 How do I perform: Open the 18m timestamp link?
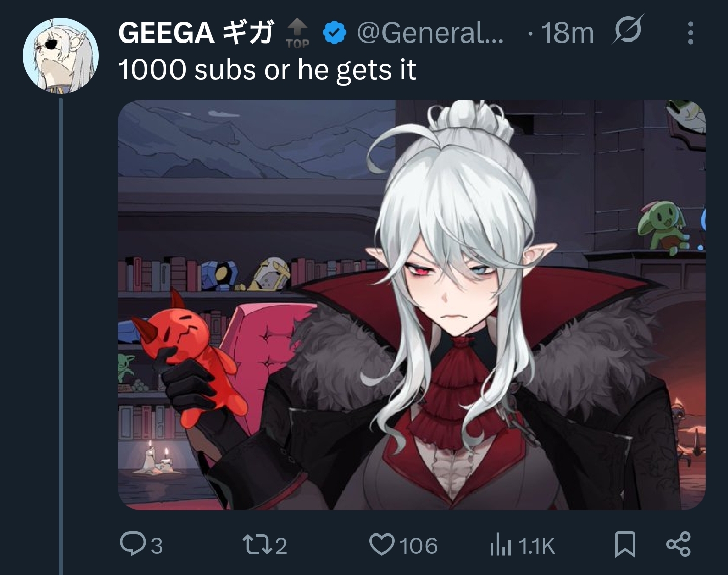pos(567,33)
